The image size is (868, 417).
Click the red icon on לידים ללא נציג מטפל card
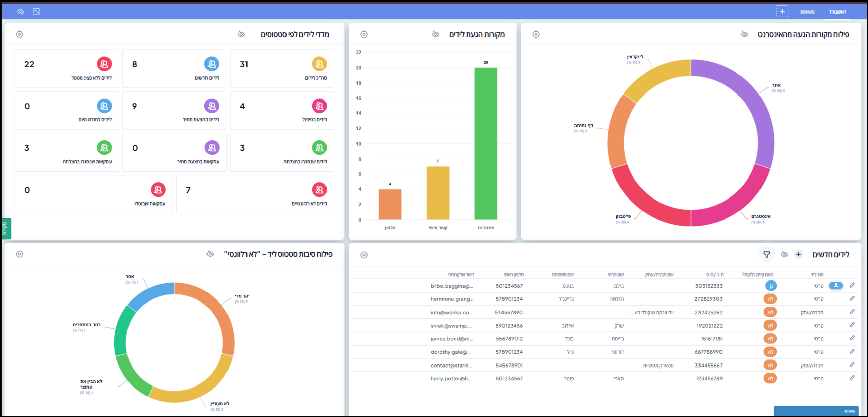click(104, 64)
